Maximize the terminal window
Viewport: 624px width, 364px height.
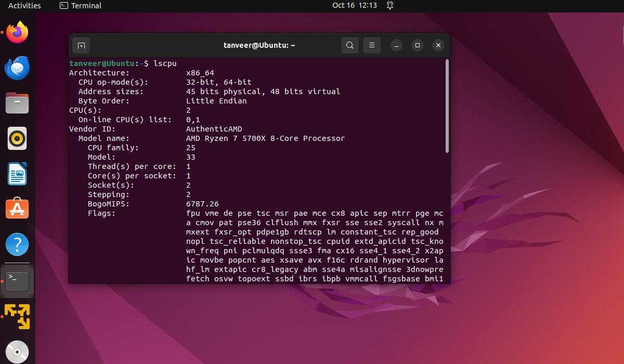pyautogui.click(x=417, y=46)
